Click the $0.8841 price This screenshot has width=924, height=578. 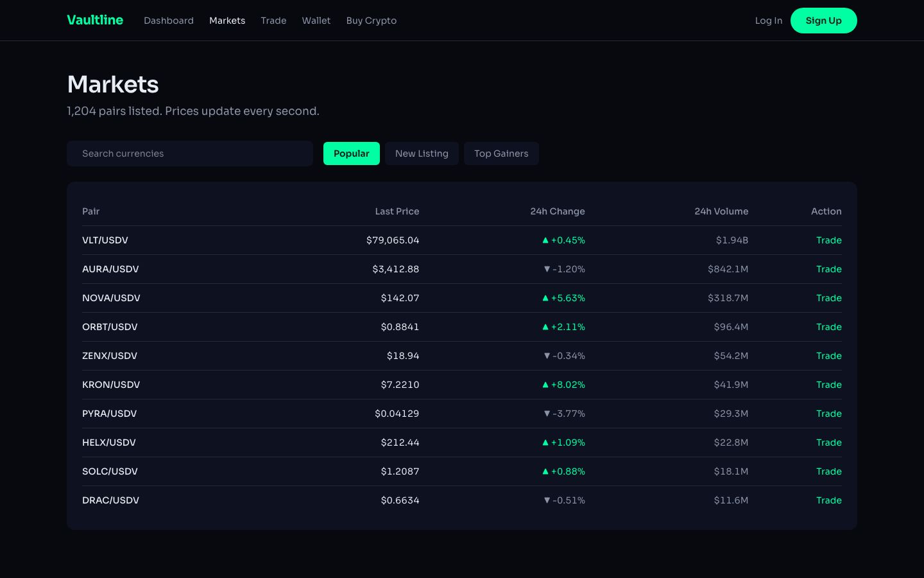[400, 327]
